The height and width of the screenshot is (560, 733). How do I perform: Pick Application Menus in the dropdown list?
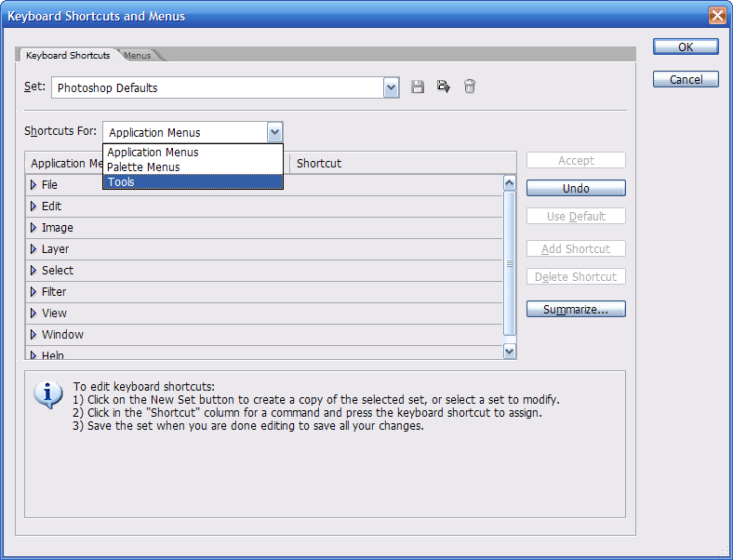193,153
